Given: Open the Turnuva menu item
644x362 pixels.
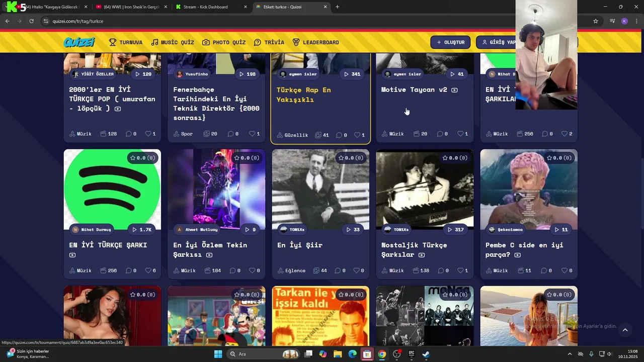Looking at the screenshot, I should (x=126, y=42).
